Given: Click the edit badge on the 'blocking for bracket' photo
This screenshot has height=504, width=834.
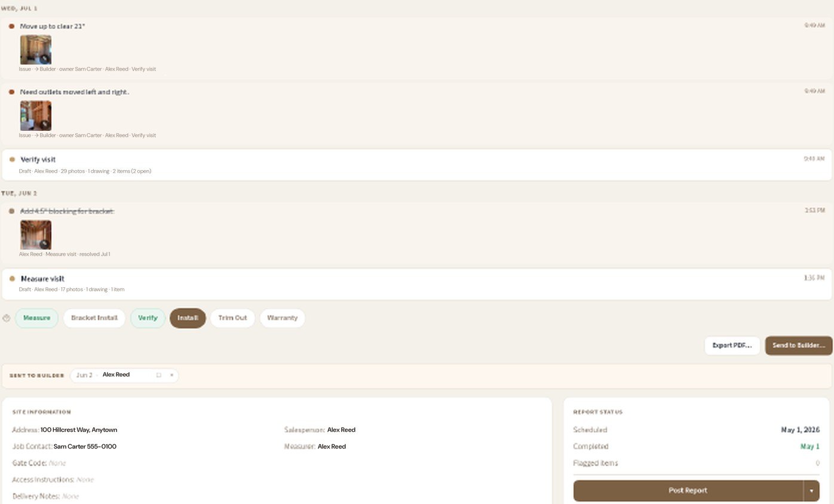Looking at the screenshot, I should tap(44, 244).
